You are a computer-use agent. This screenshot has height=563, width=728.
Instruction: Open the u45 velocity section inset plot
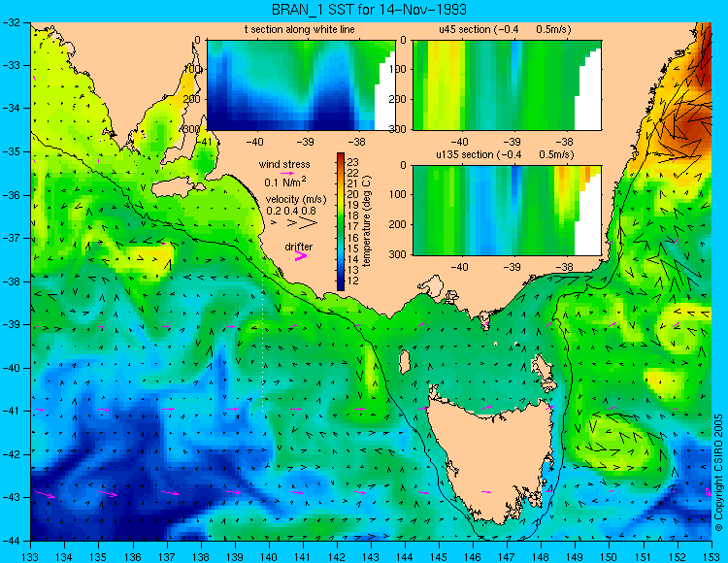(507, 85)
